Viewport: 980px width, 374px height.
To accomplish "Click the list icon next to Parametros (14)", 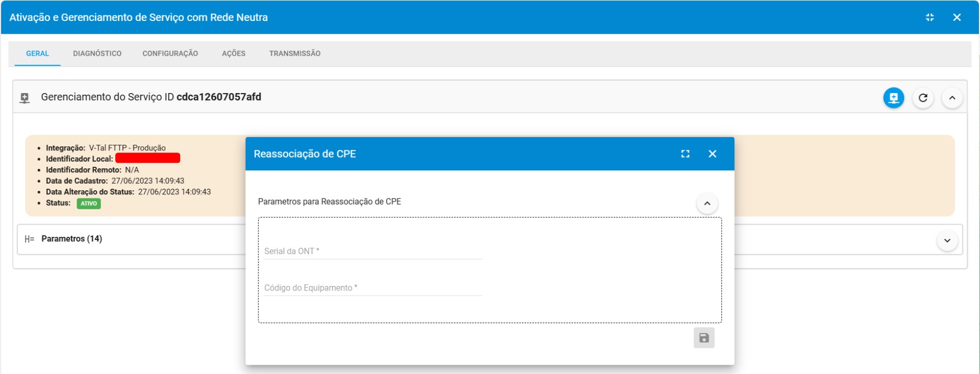I will (x=29, y=239).
